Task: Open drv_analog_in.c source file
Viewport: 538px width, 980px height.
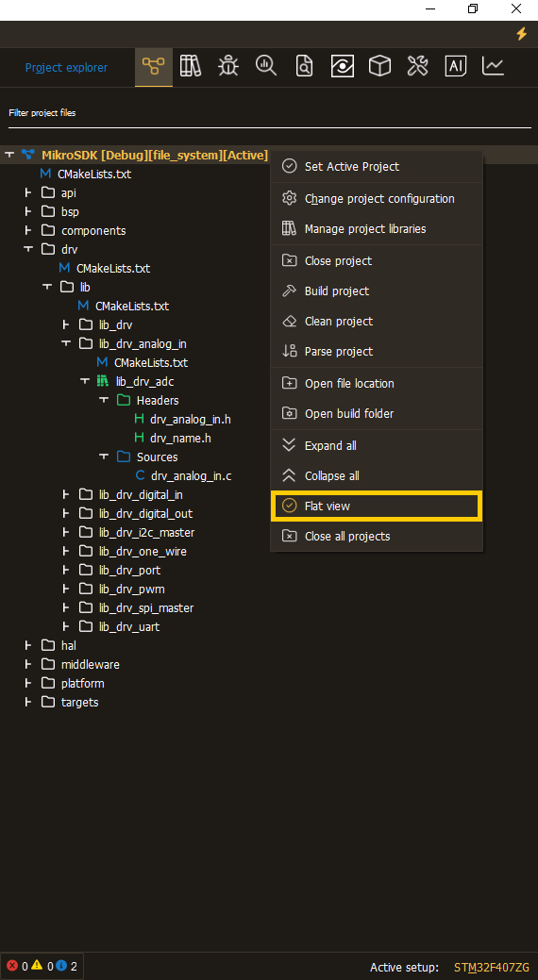Action: (x=192, y=475)
